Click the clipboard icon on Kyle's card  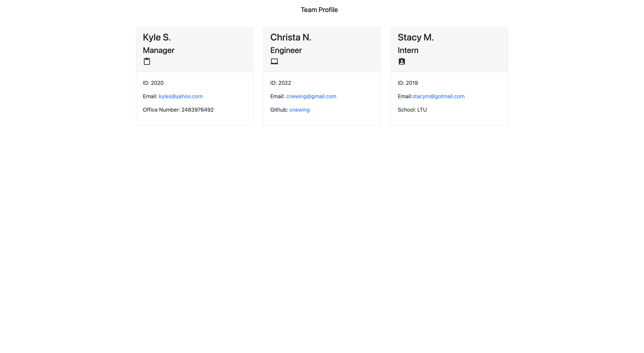(x=147, y=61)
